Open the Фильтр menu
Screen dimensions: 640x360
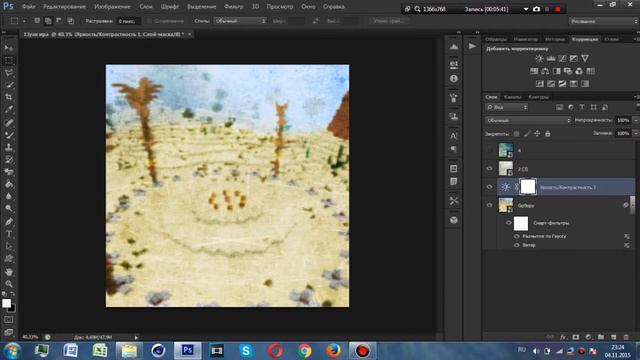pyautogui.click(x=233, y=7)
